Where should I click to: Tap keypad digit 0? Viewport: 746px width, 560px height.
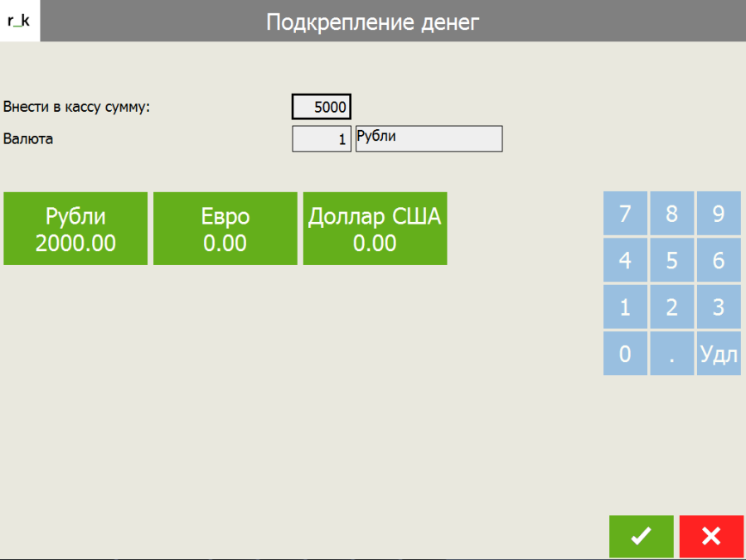pyautogui.click(x=625, y=354)
